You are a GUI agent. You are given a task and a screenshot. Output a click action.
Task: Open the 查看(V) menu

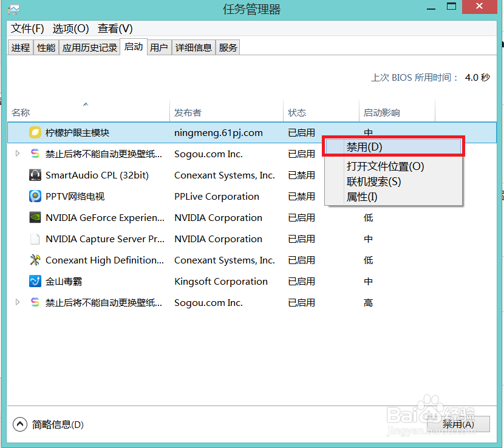115,29
